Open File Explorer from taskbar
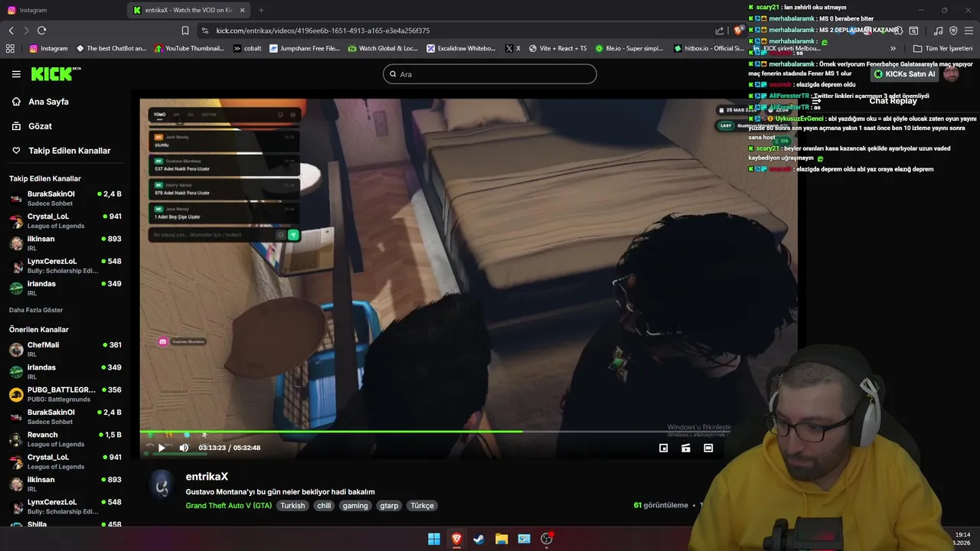Viewport: 980px width, 551px height. click(x=501, y=539)
